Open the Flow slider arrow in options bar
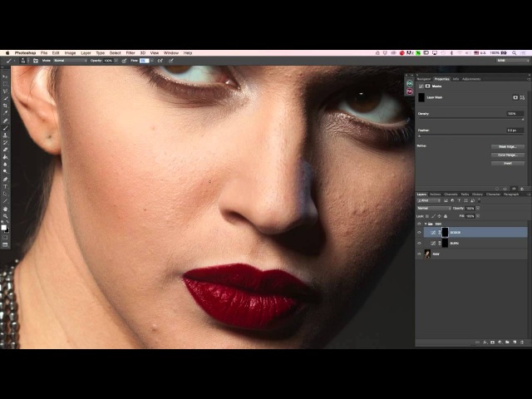 (x=152, y=61)
